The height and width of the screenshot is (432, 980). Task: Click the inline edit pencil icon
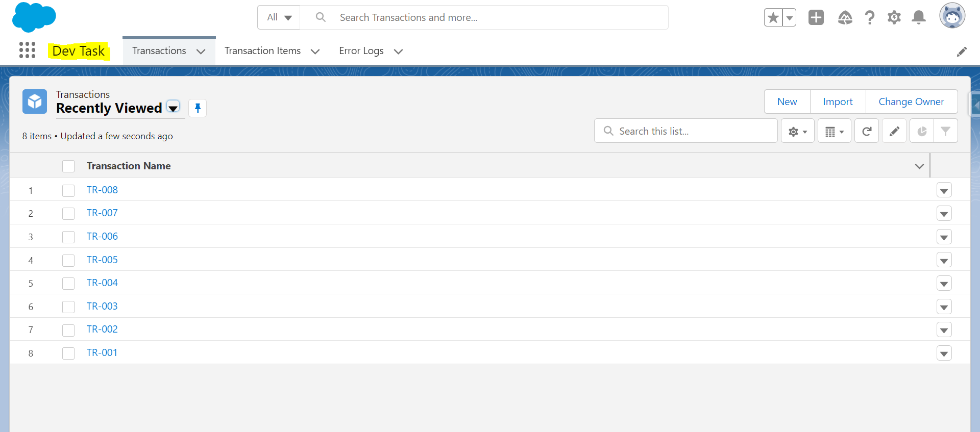(x=894, y=131)
